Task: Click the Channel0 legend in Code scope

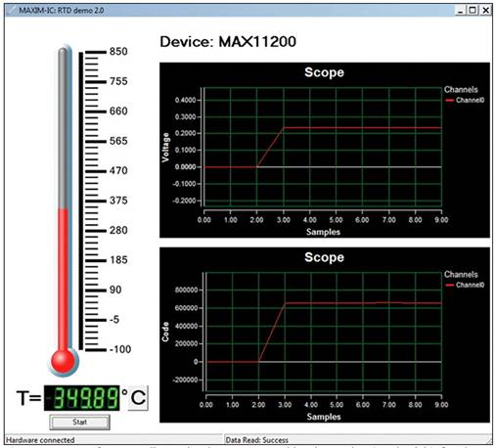Action: [465, 285]
